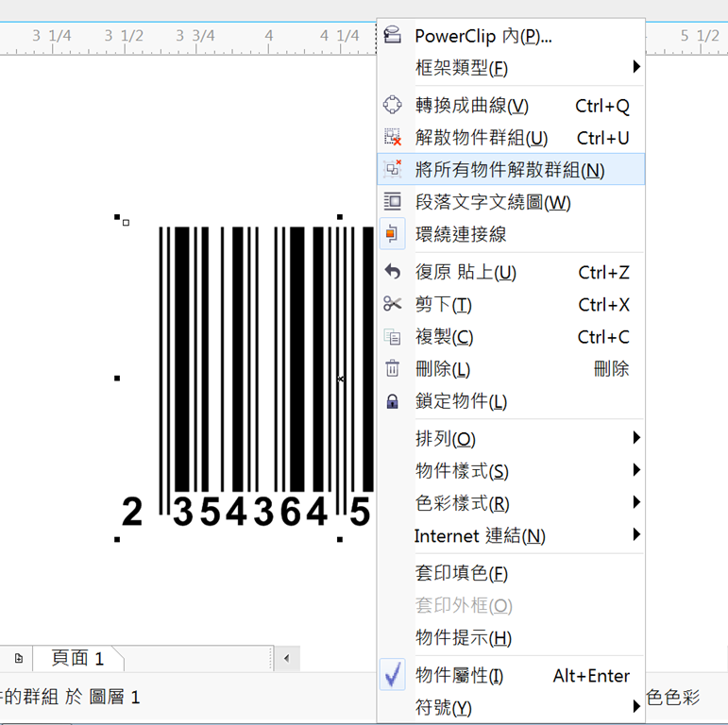Image resolution: width=728 pixels, height=725 pixels.
Task: Toggle the 物件屬性 checkmark
Action: pyautogui.click(x=392, y=674)
